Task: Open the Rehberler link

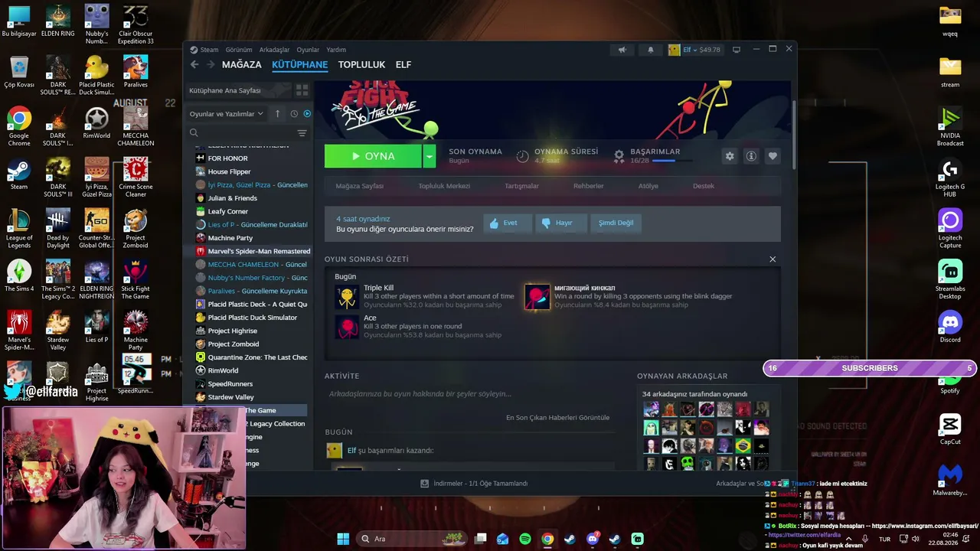Action: [589, 186]
